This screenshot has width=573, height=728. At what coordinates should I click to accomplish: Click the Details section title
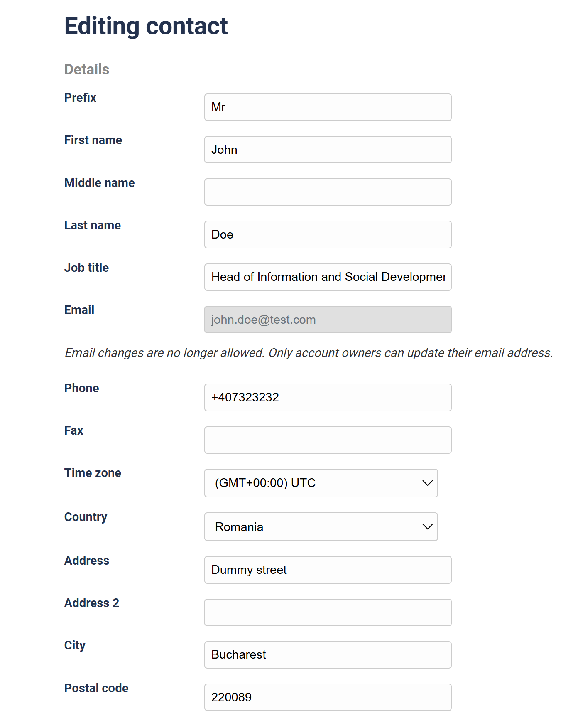point(87,69)
